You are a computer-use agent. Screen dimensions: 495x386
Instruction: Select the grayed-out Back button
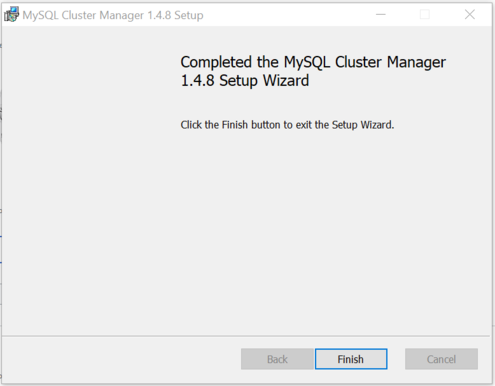[277, 359]
